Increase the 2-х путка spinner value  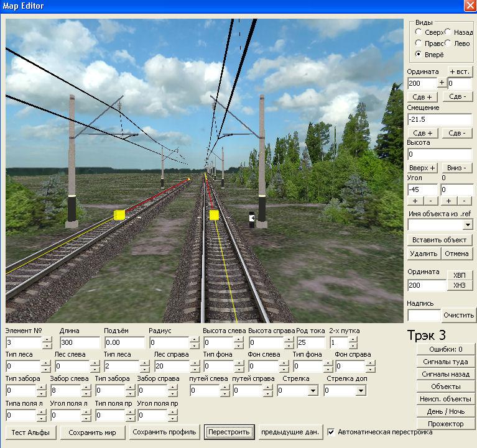coord(354,339)
